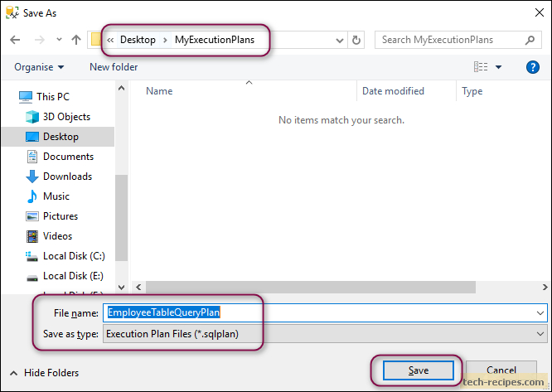
Task: Collapse the pane with Hide Folders
Action: point(45,373)
